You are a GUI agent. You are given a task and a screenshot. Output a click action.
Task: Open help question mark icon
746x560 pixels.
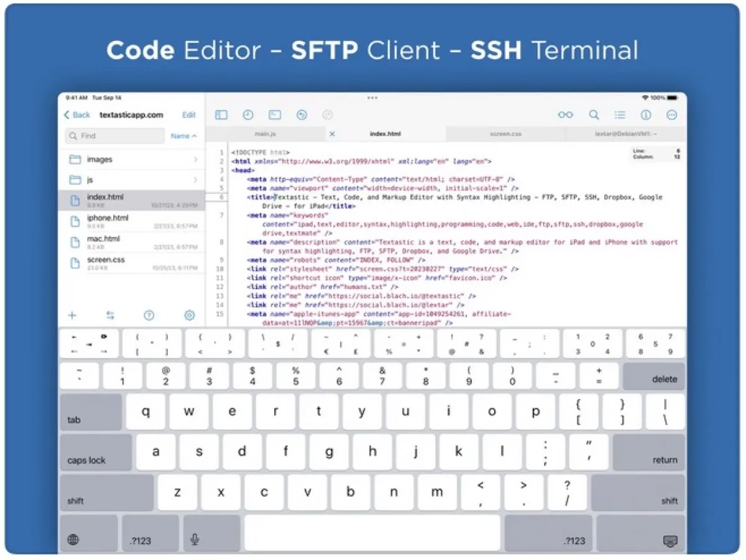tap(149, 316)
